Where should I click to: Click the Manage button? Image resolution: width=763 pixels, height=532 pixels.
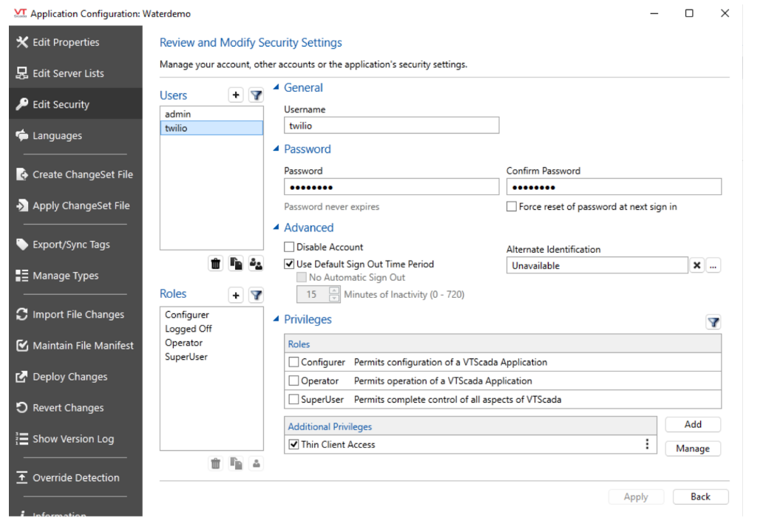(x=692, y=449)
